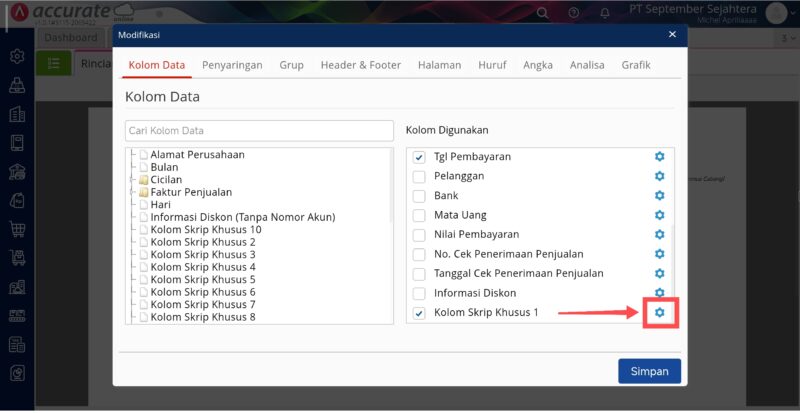This screenshot has width=800, height=413.
Task: Open settings gear next to Mata Uang
Action: click(659, 215)
